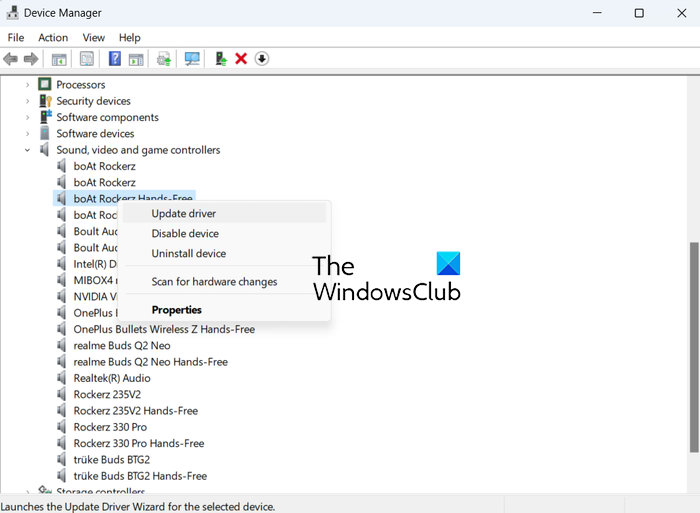Click the vertical scrollbar thumb
Screen dimensions: 700x513
click(694, 347)
